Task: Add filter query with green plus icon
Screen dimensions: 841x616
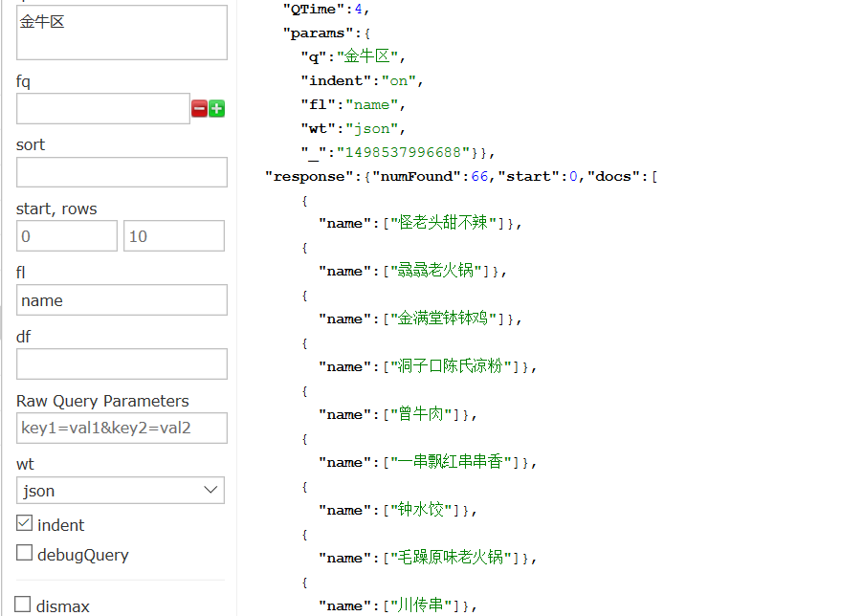Action: (x=216, y=109)
